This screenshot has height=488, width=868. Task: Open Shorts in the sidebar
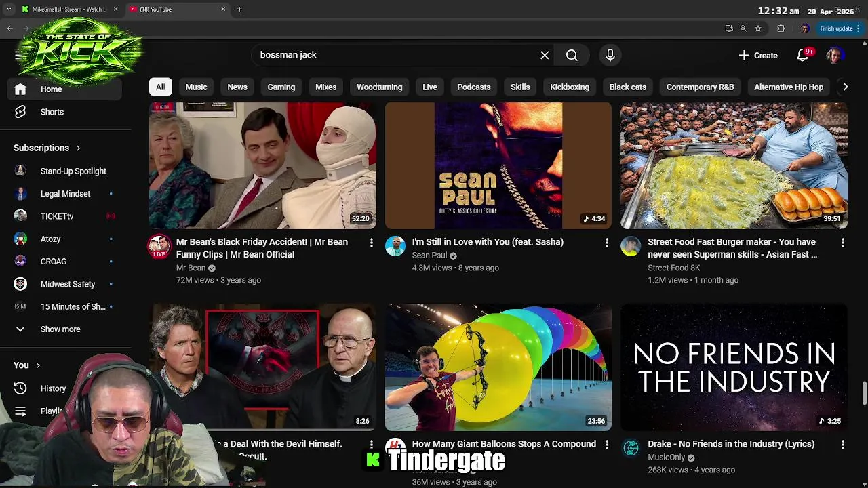(x=66, y=112)
